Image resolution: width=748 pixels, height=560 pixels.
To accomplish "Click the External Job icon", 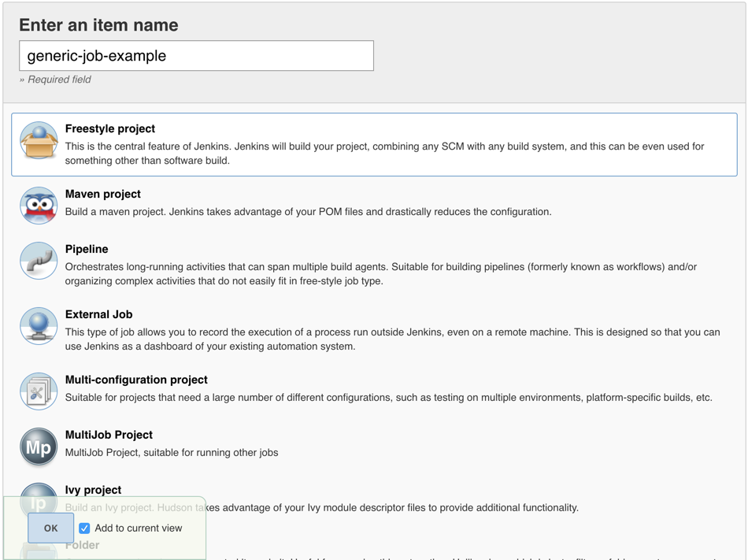I will tap(39, 327).
